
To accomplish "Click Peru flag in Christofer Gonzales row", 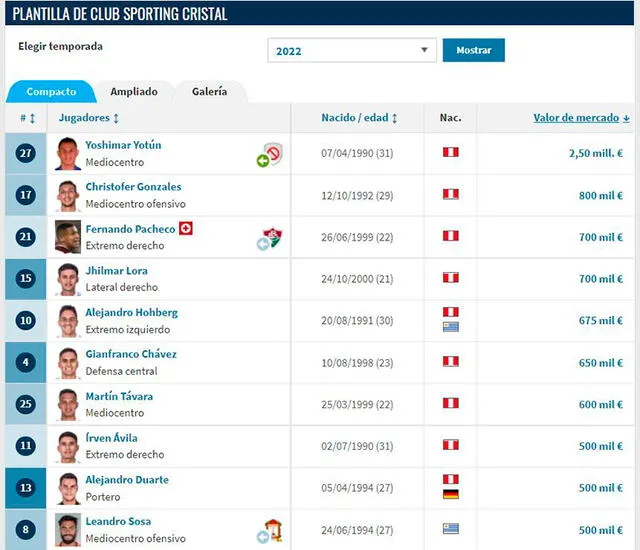I will tap(450, 195).
